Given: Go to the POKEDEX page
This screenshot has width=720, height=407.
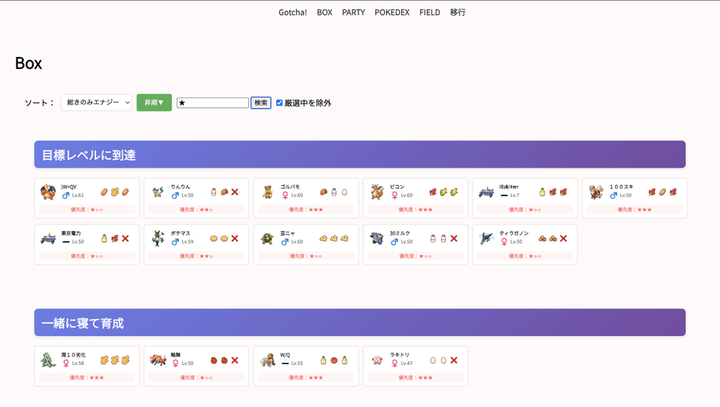Looking at the screenshot, I should click(x=392, y=12).
